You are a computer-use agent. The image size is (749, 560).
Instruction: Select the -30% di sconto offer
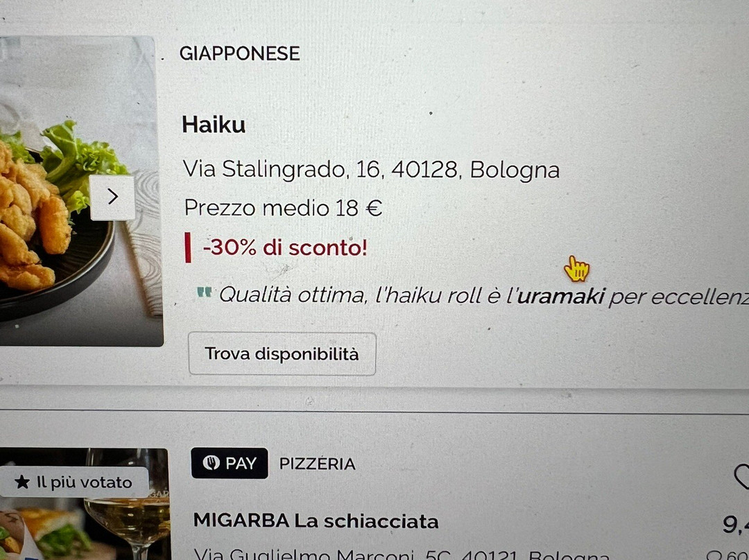[285, 248]
